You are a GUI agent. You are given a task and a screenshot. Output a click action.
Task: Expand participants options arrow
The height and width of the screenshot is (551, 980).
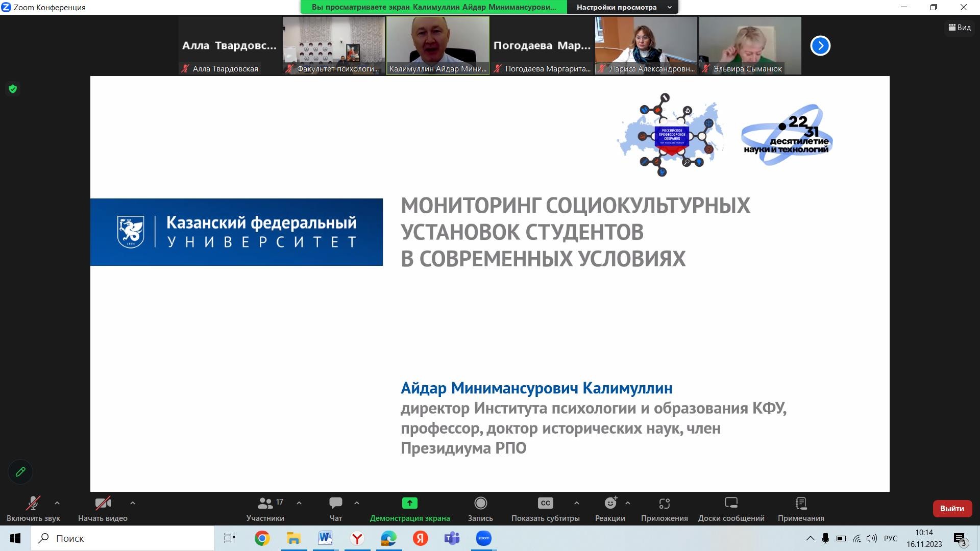pos(299,503)
